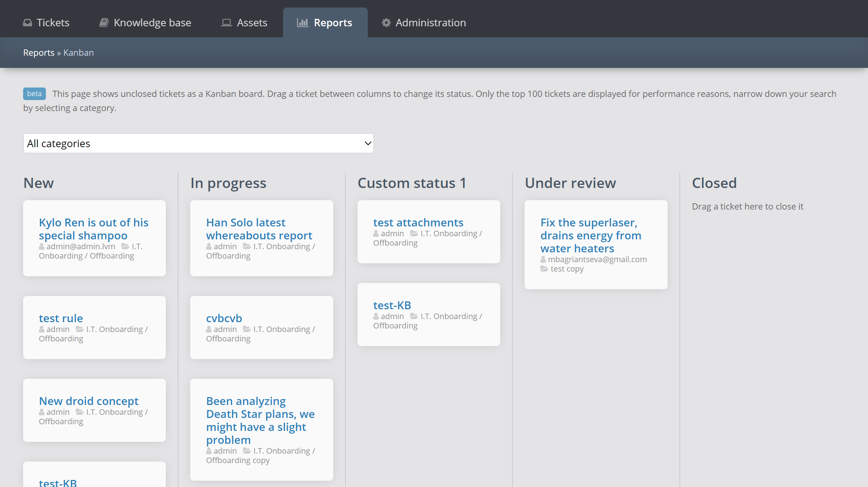The image size is (868, 487).
Task: Click the beta badge label
Action: tap(34, 94)
